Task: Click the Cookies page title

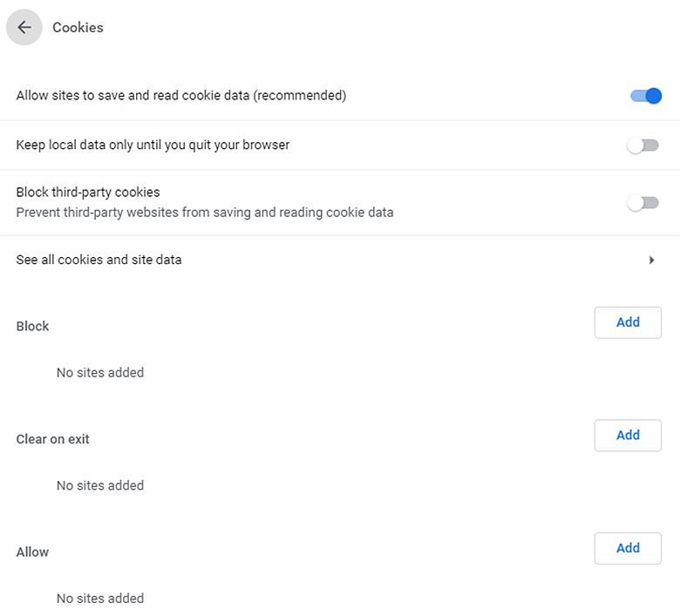Action: point(78,28)
